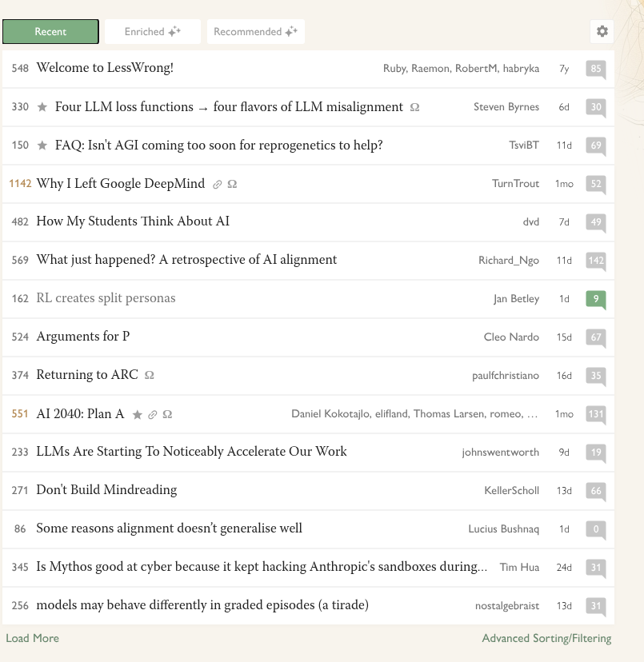The image size is (644, 662).
Task: Click author name Lucius Bushnaq
Action: tap(504, 529)
